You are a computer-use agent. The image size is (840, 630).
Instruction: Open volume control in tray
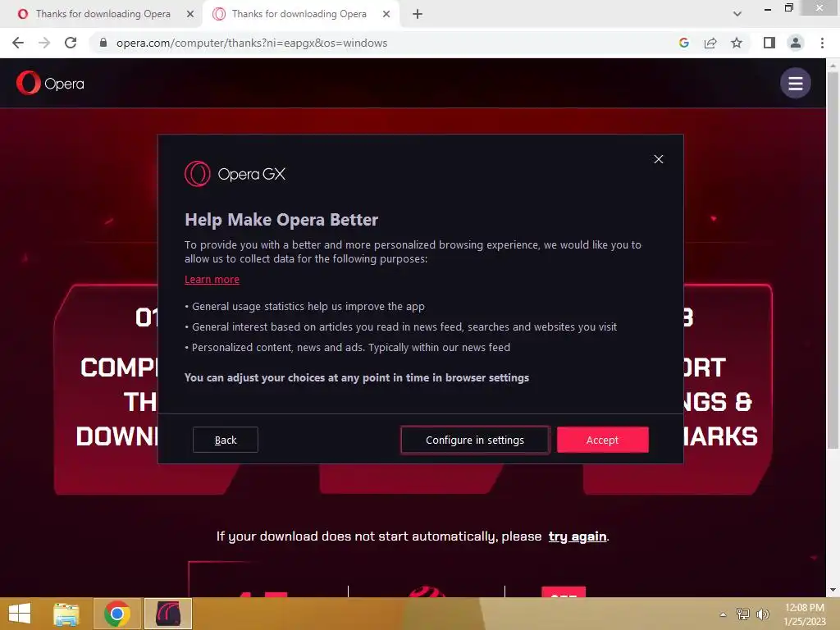pos(763,614)
